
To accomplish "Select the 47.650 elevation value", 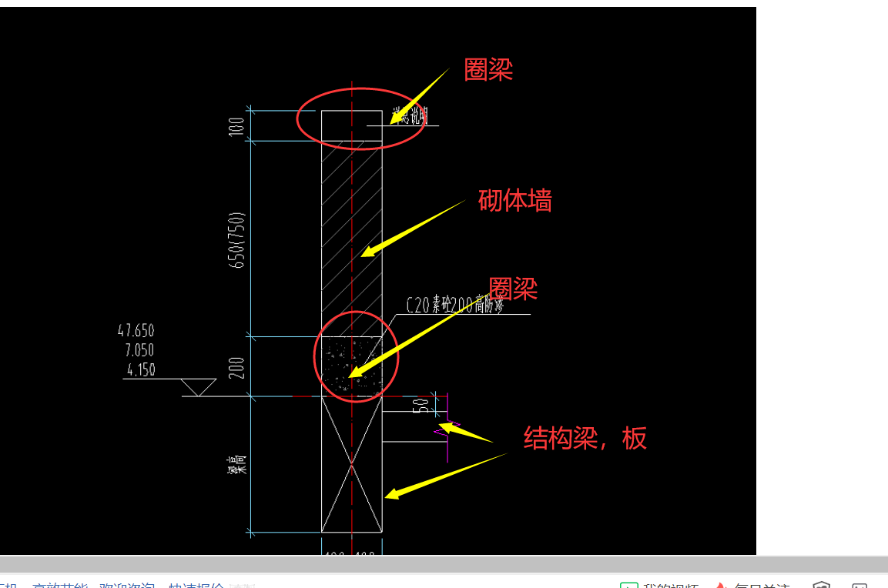I will (136, 330).
